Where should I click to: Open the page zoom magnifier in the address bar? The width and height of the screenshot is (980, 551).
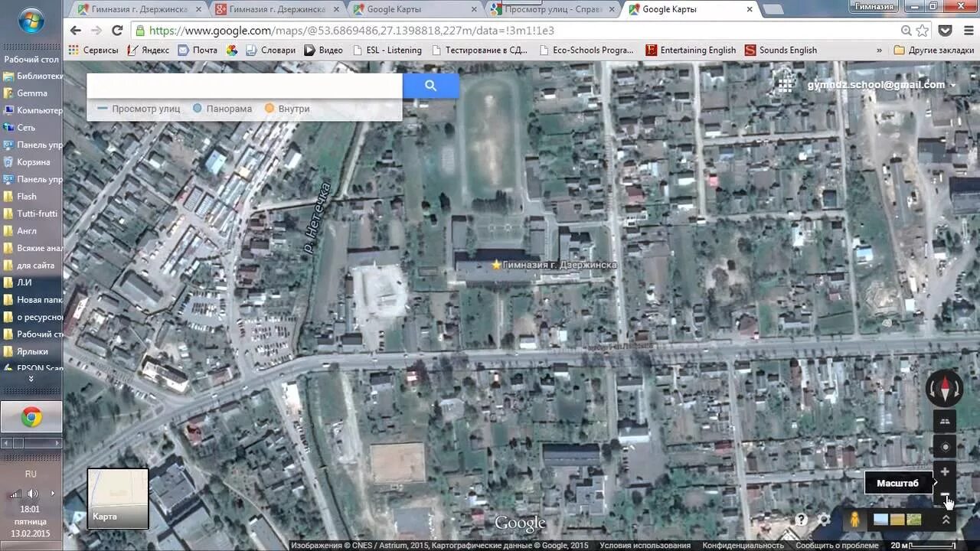click(906, 31)
